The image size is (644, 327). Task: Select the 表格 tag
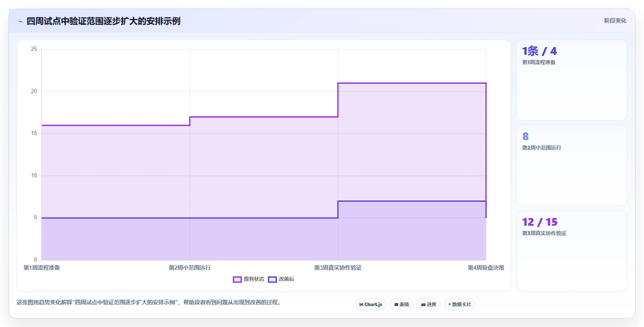(x=401, y=304)
